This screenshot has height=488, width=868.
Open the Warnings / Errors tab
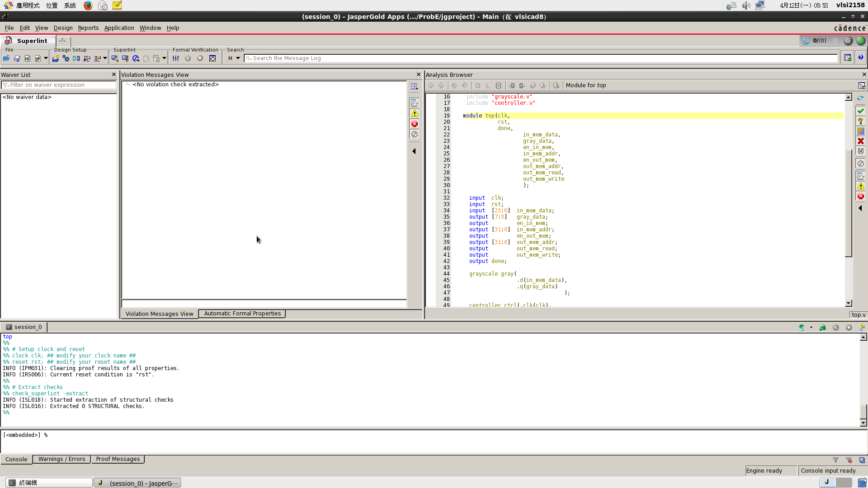tap(61, 459)
